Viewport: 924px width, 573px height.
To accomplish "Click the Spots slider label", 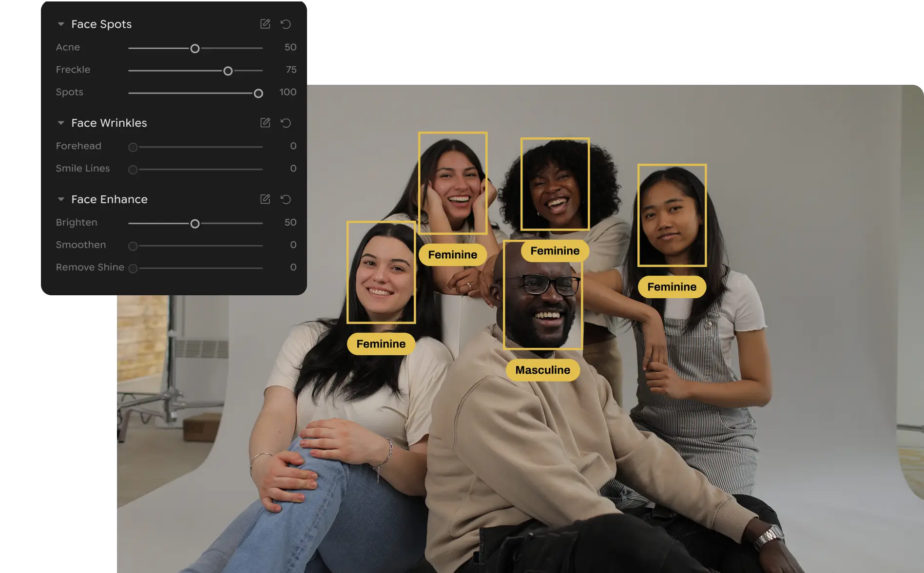I will pyautogui.click(x=70, y=92).
